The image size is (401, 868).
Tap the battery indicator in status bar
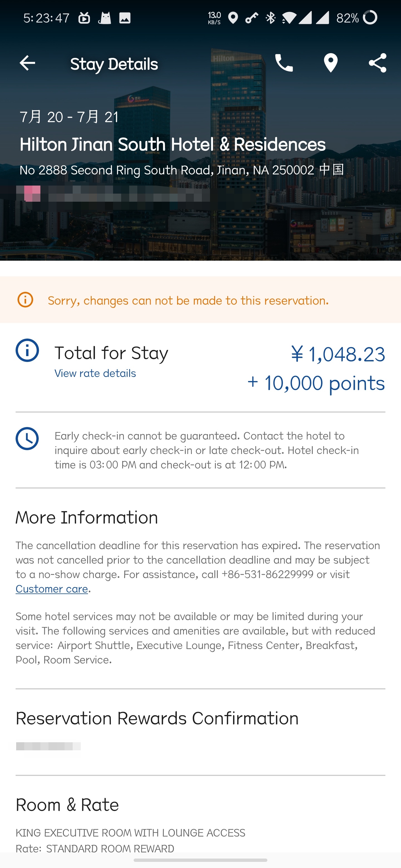pos(370,18)
